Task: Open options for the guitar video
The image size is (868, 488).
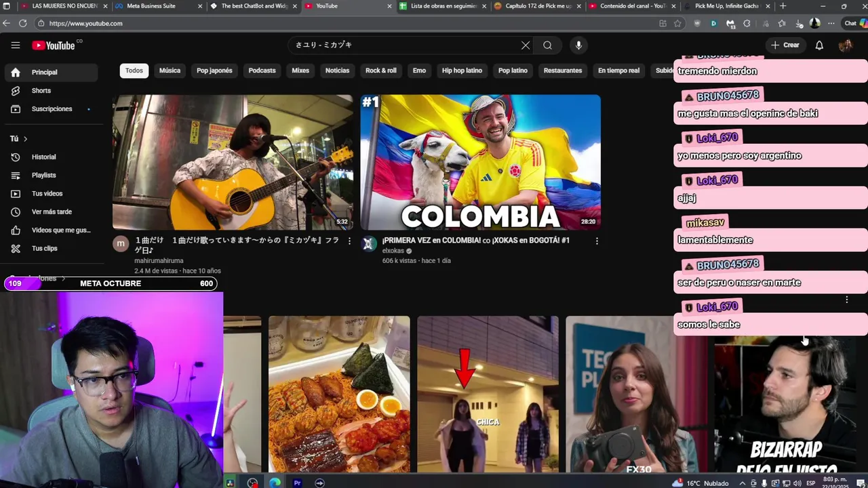Action: [x=350, y=241]
